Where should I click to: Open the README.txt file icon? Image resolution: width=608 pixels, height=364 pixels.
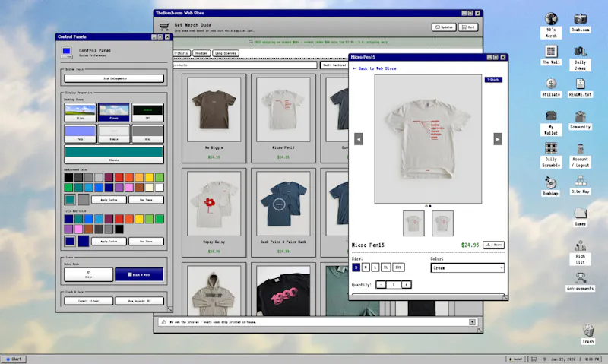click(x=580, y=87)
